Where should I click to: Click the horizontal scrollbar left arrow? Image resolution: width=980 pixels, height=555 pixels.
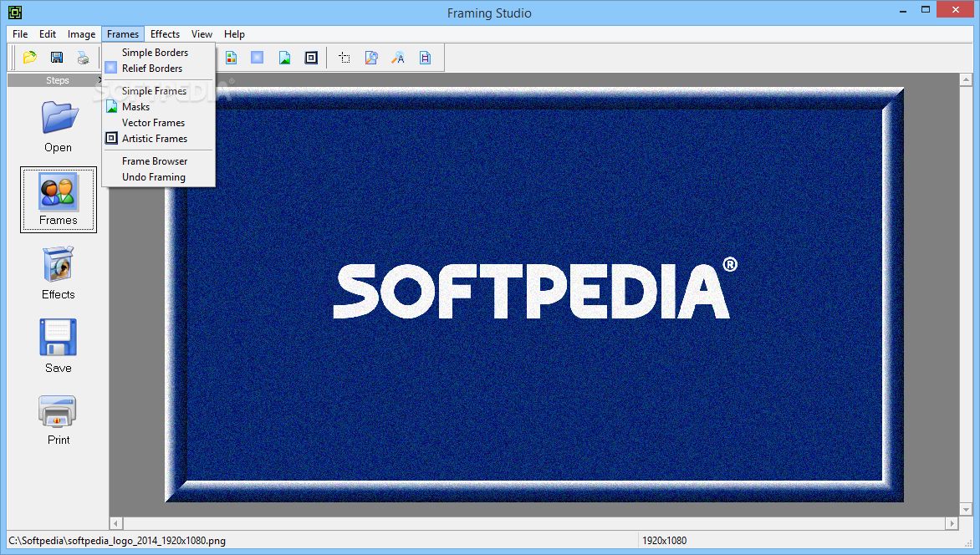click(116, 523)
